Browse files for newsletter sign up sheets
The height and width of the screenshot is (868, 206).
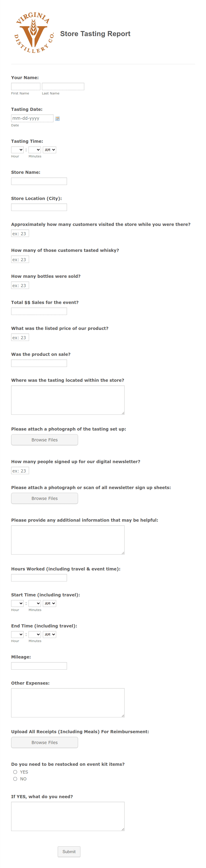pos(45,498)
